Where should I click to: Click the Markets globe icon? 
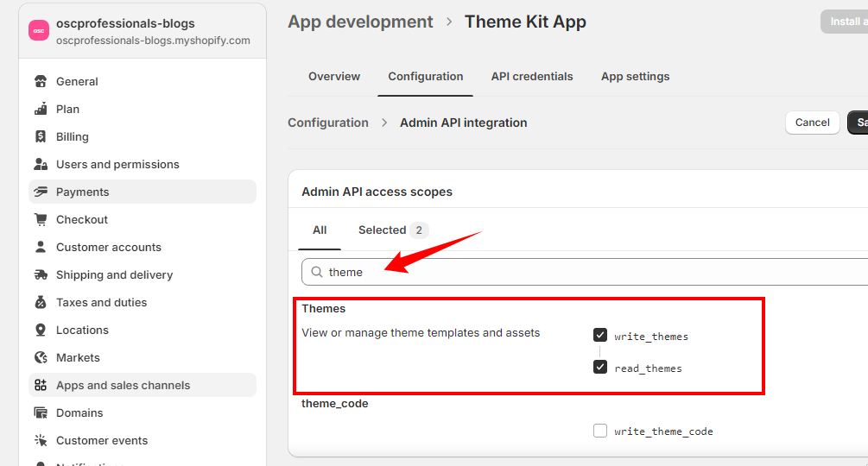[x=41, y=358]
